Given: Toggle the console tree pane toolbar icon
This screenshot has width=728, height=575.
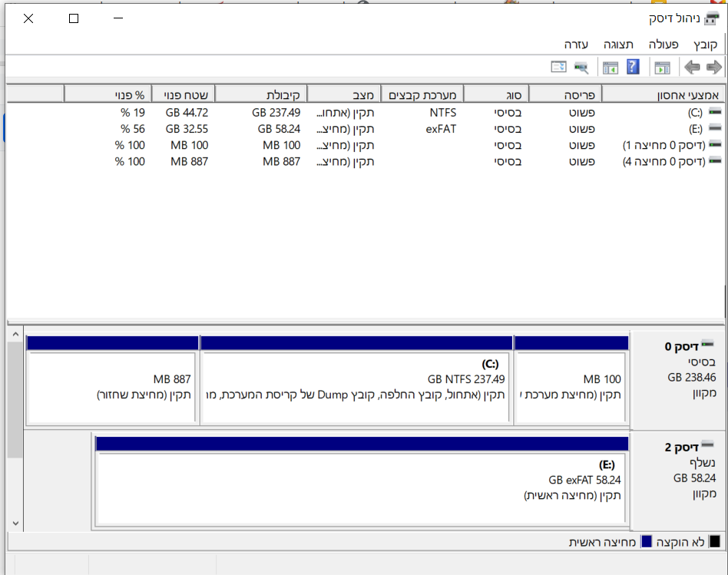Looking at the screenshot, I should click(663, 68).
